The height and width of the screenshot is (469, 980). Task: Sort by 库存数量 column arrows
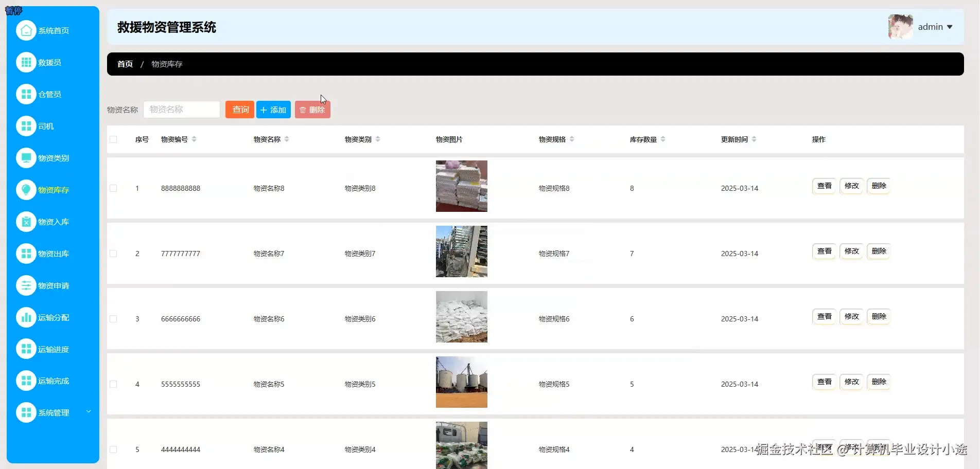(663, 139)
